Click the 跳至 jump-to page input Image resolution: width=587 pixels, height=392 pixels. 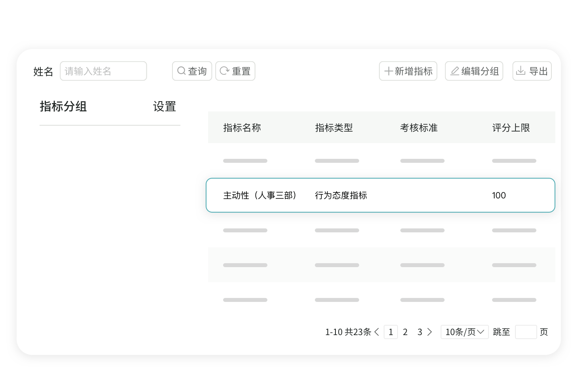pos(526,332)
